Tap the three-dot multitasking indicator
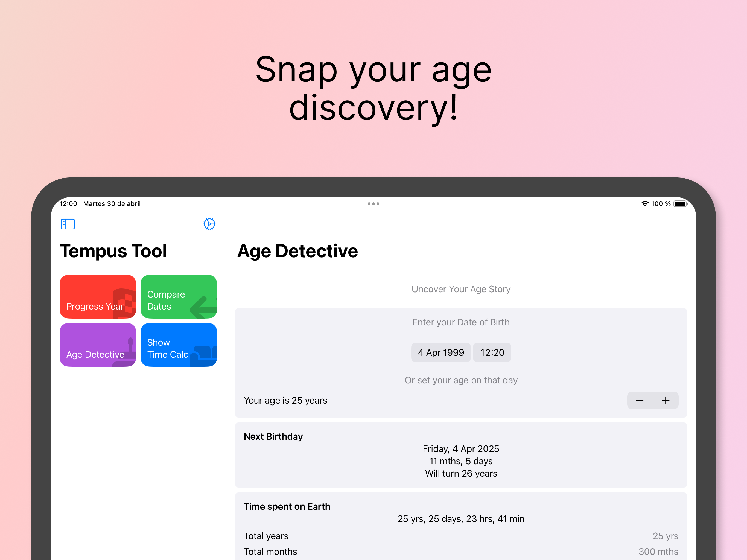 [x=373, y=204]
